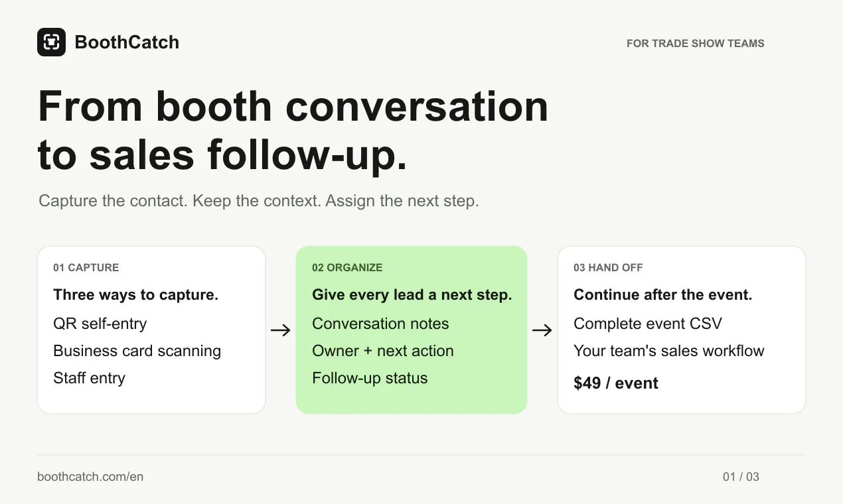Click Owner + next action item
The width and height of the screenshot is (843, 504).
click(x=383, y=351)
